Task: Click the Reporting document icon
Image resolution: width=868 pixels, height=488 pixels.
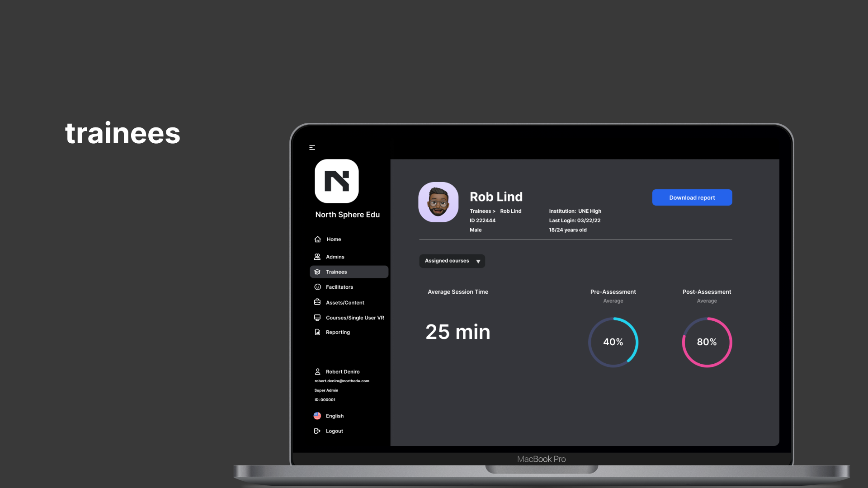Action: [x=317, y=332]
